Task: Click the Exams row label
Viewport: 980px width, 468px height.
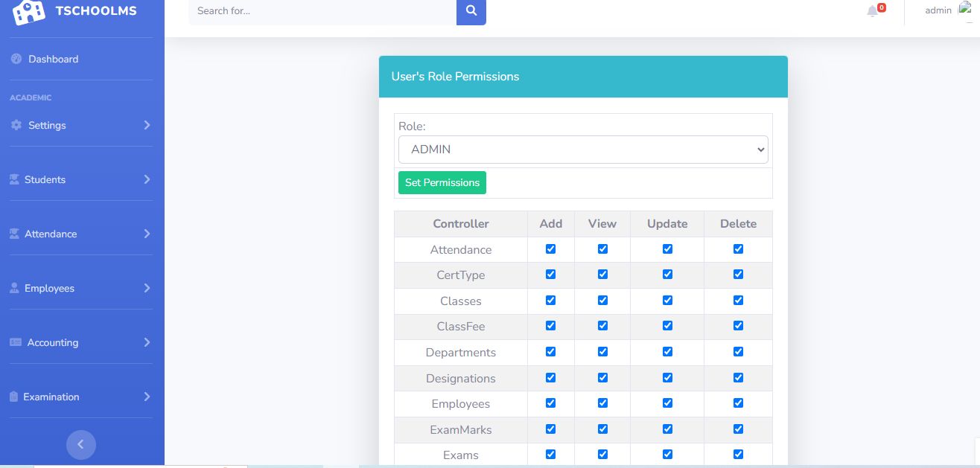Action: pyautogui.click(x=461, y=455)
